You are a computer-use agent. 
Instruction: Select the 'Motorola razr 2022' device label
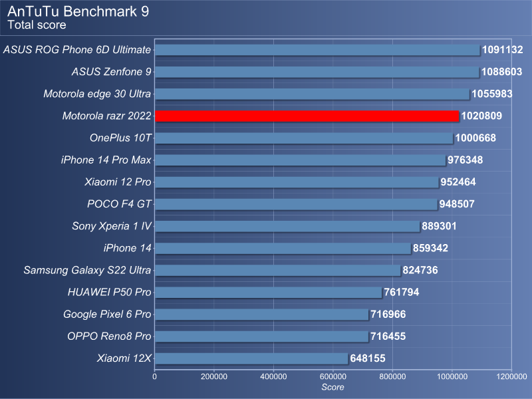pos(106,116)
